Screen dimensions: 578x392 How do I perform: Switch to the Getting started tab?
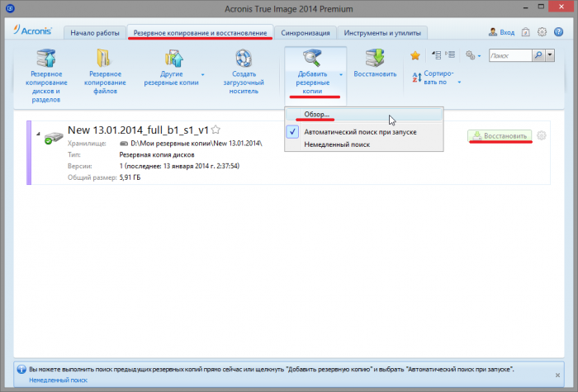[95, 33]
